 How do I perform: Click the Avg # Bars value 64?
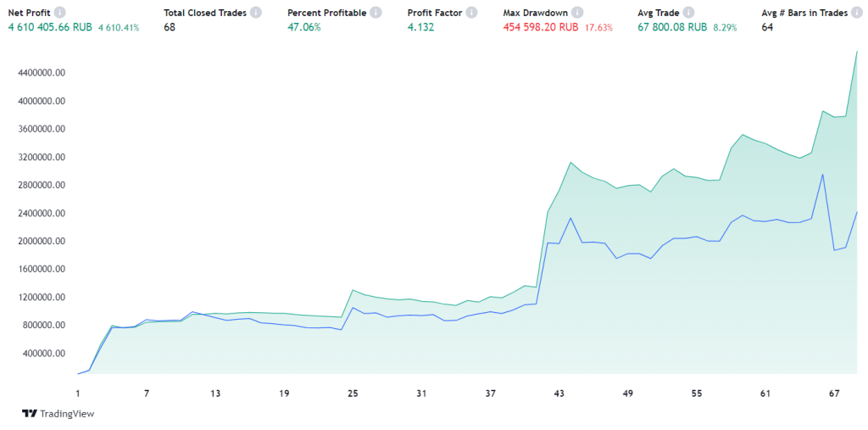click(768, 27)
